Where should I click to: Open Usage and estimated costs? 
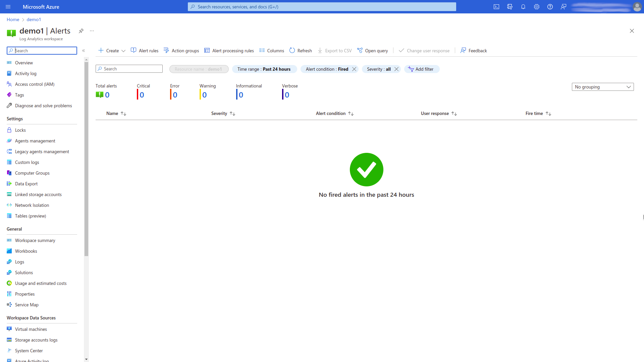pyautogui.click(x=42, y=283)
